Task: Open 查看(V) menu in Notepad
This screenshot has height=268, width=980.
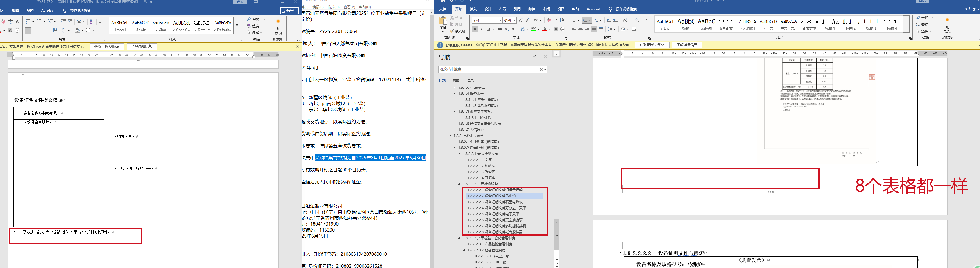Action: pyautogui.click(x=349, y=7)
